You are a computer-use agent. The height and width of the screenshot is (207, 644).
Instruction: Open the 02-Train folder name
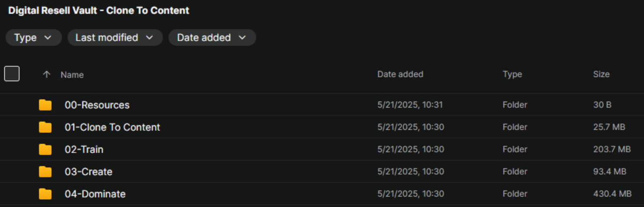tap(84, 150)
